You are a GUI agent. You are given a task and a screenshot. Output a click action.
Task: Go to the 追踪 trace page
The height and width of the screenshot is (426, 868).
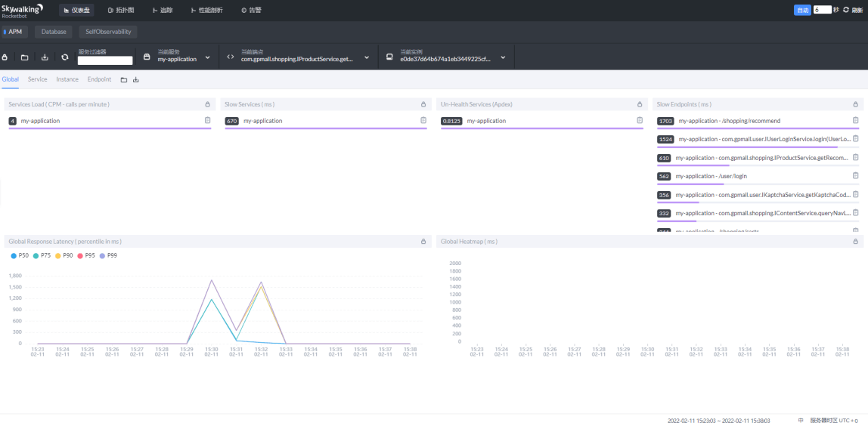pos(163,10)
